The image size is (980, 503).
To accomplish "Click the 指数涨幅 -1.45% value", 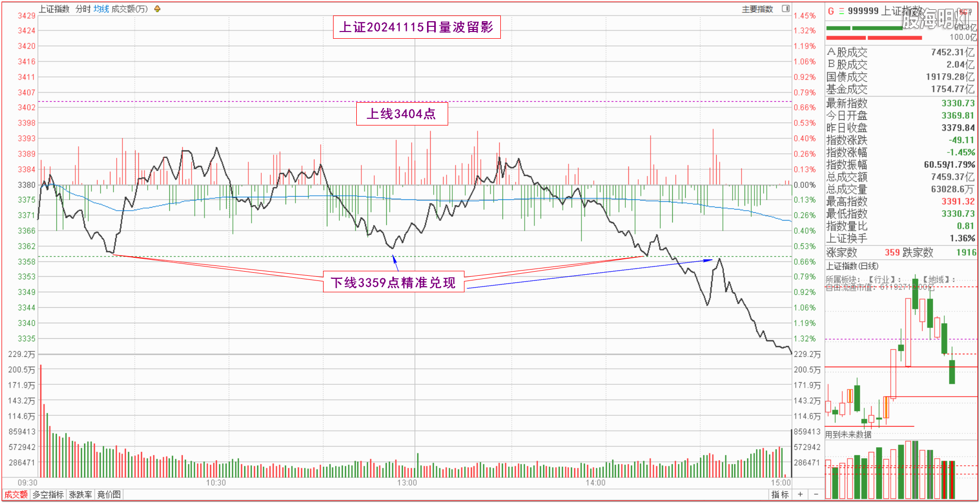I will (961, 152).
